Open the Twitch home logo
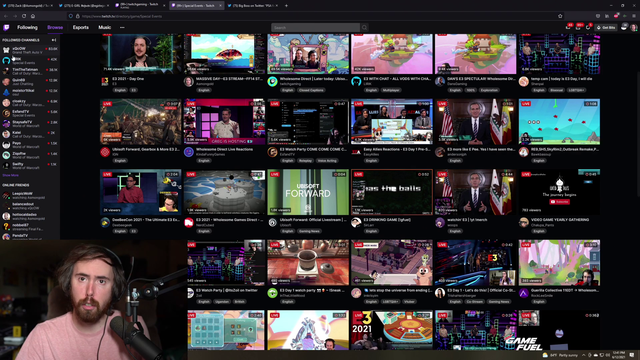Image resolution: width=640 pixels, height=360 pixels. click(x=6, y=27)
